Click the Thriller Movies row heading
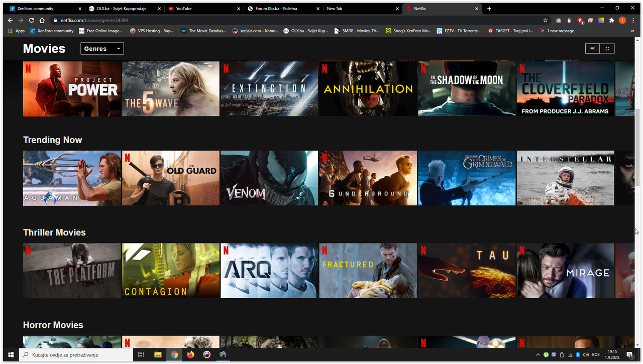This screenshot has width=643, height=364. click(x=54, y=232)
